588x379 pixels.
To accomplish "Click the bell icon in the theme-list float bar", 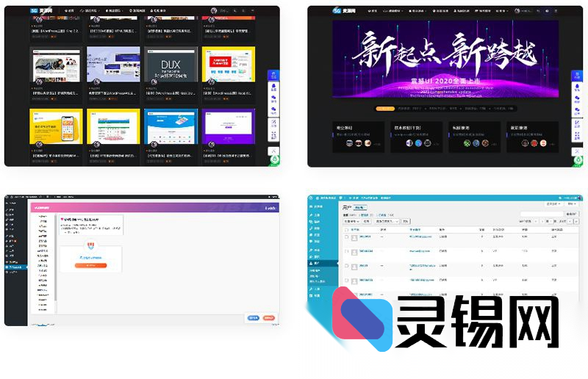I will pos(273,87).
